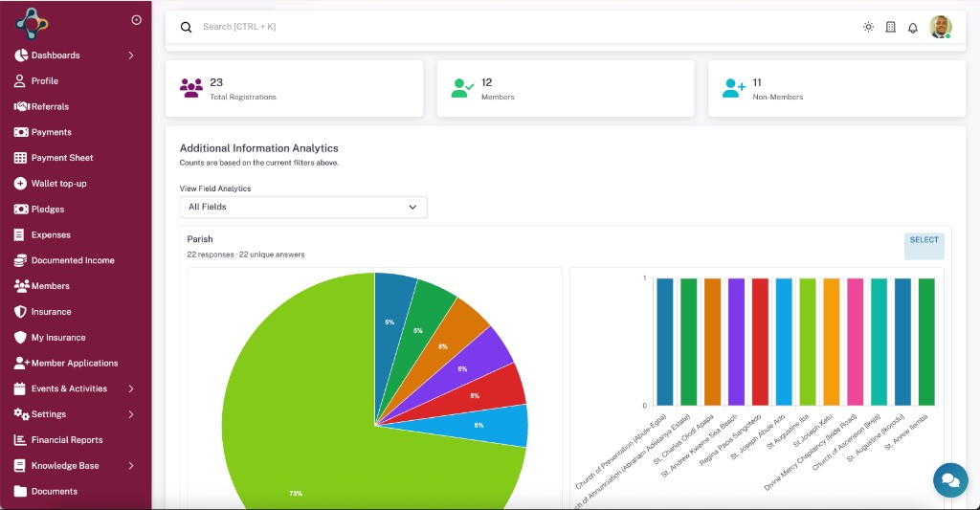Click the first blue bar in bar chart
Image resolution: width=980 pixels, height=510 pixels.
tap(665, 342)
